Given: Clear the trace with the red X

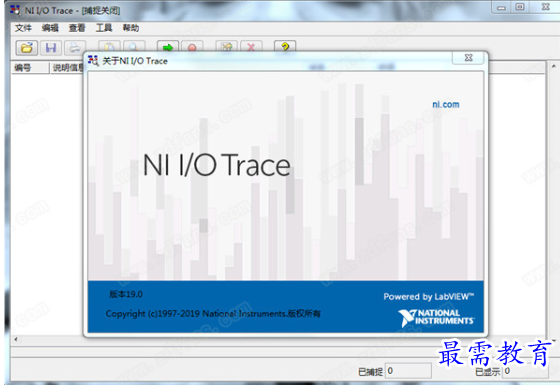Looking at the screenshot, I should (x=251, y=46).
